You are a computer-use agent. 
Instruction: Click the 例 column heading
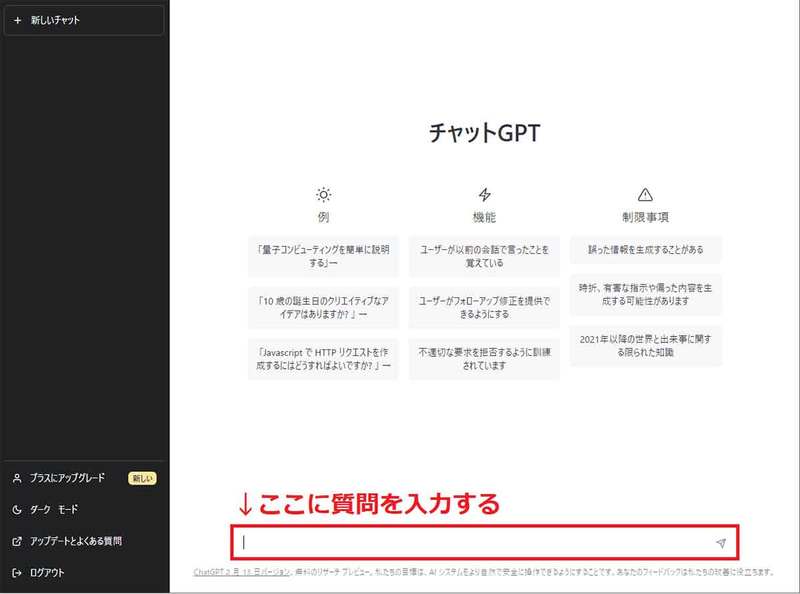pyautogui.click(x=323, y=217)
